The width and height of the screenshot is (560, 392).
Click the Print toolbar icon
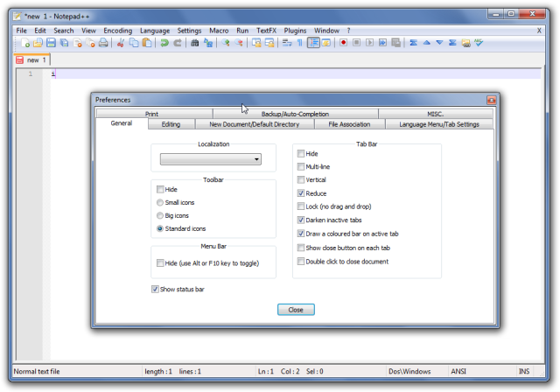(103, 43)
